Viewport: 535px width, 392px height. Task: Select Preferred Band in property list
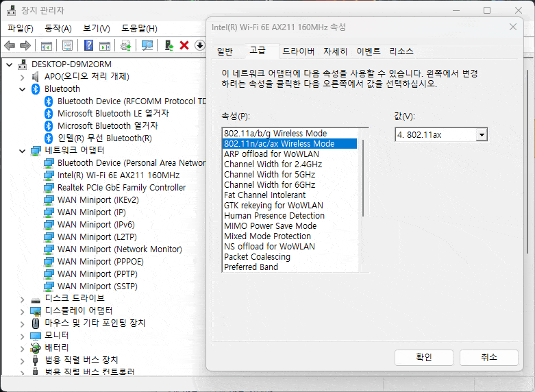click(251, 267)
